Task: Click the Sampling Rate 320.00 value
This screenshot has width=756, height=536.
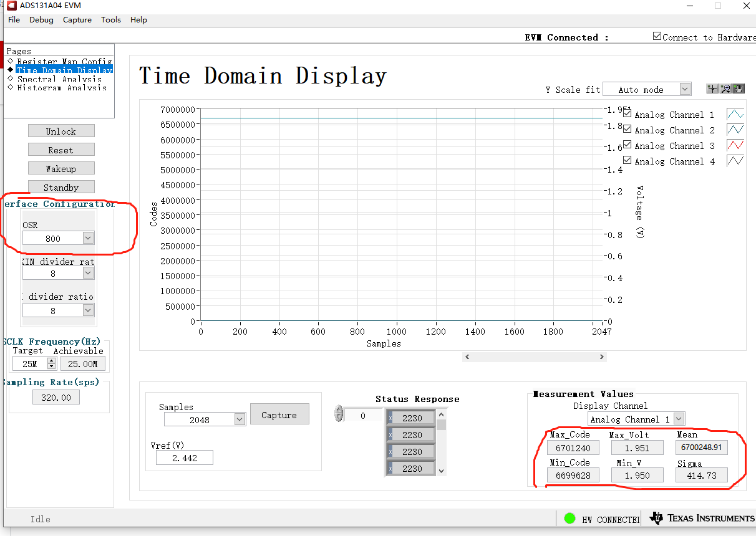Action: point(56,397)
